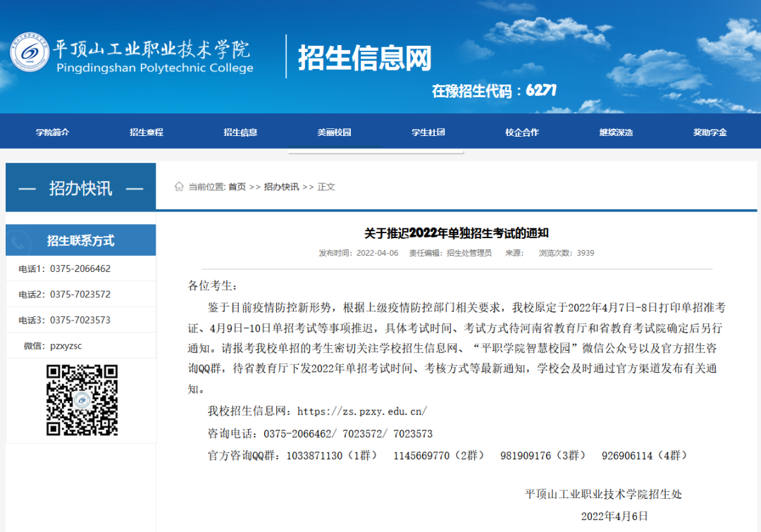Click the article title 关于推迟2022年单独招生考试的通知
761x532 pixels.
[x=456, y=233]
